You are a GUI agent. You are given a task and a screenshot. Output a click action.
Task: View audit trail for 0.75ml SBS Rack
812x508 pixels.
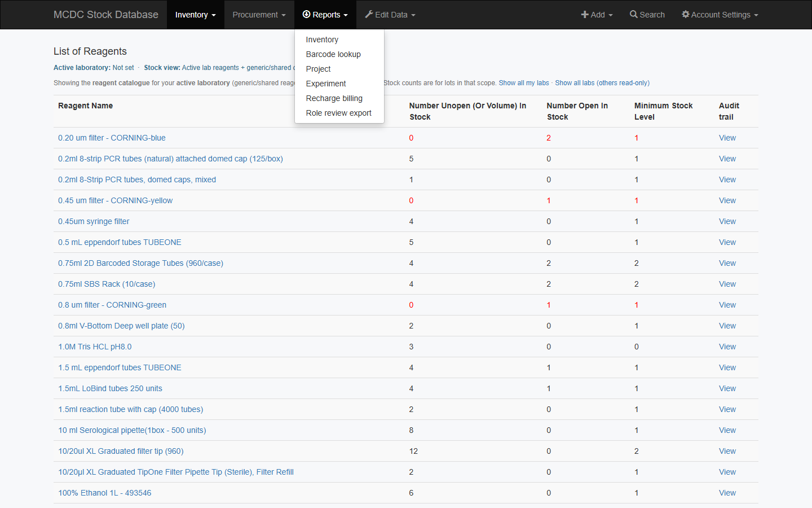[727, 284]
